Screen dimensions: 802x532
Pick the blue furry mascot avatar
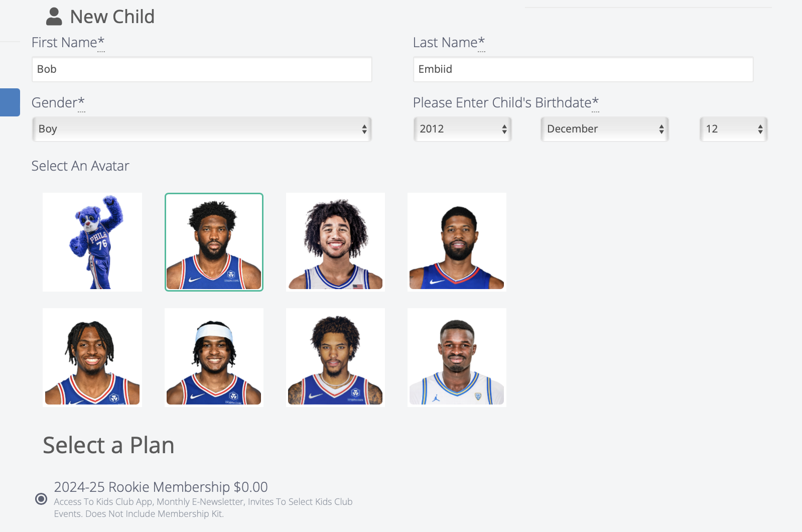click(92, 242)
